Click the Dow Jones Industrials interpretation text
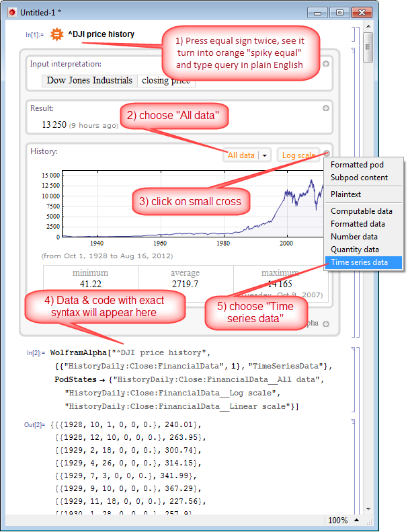 [x=89, y=81]
